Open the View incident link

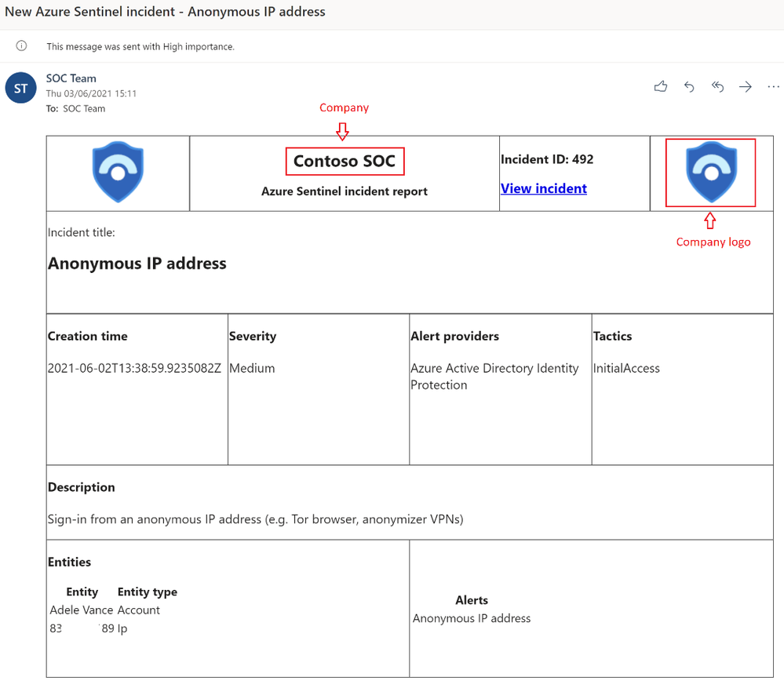(544, 188)
